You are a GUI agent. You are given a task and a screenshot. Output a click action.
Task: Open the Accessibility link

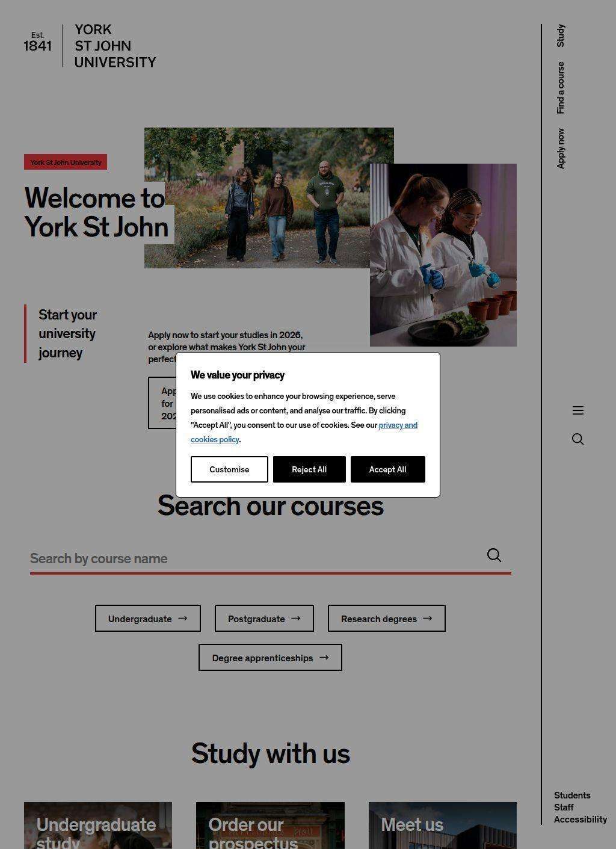pos(581,820)
